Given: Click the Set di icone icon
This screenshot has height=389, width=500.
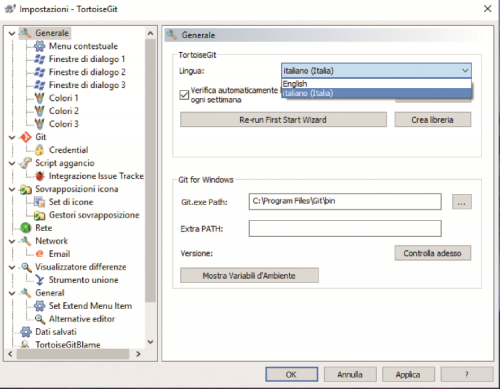Looking at the screenshot, I should [39, 202].
